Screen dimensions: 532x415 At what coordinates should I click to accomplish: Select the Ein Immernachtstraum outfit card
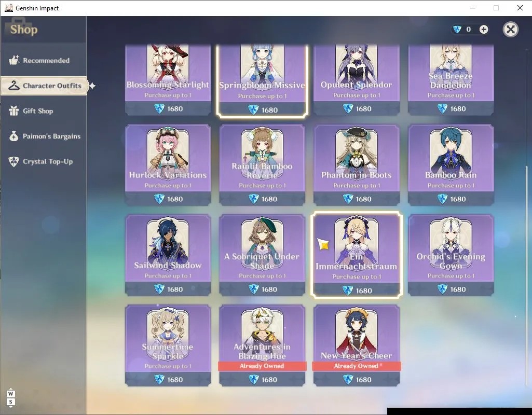(357, 255)
